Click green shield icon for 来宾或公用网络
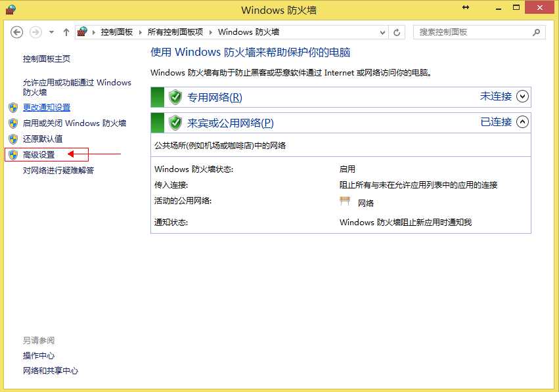 (x=175, y=123)
